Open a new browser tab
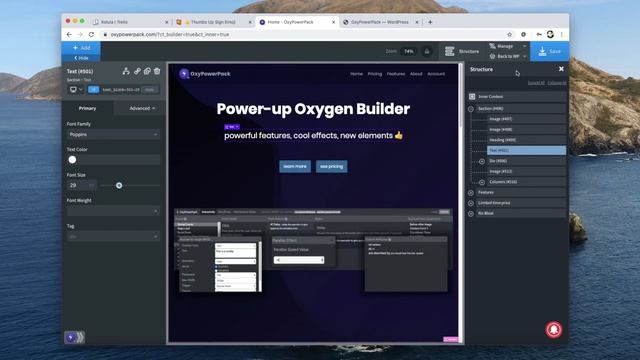This screenshot has height=360, width=640. (x=430, y=22)
